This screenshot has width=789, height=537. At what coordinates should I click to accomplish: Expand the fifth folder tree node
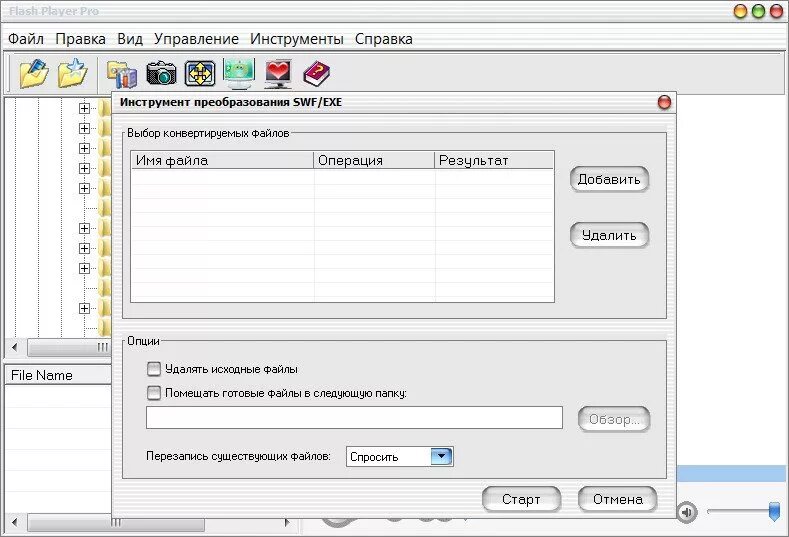(x=85, y=188)
